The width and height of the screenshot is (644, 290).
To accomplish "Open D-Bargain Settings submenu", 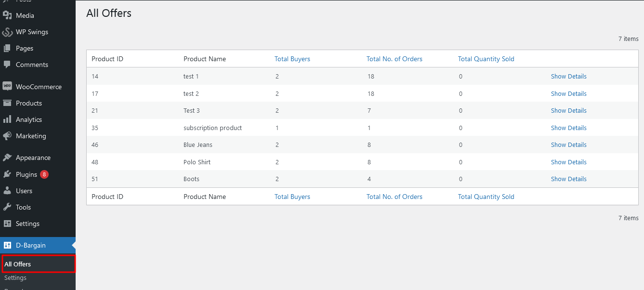I will 15,277.
